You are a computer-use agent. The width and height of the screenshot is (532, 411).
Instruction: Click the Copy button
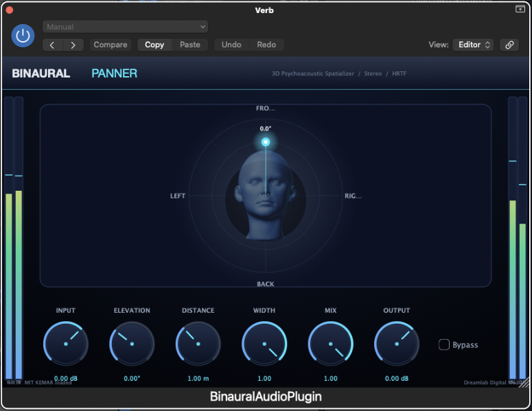point(154,45)
